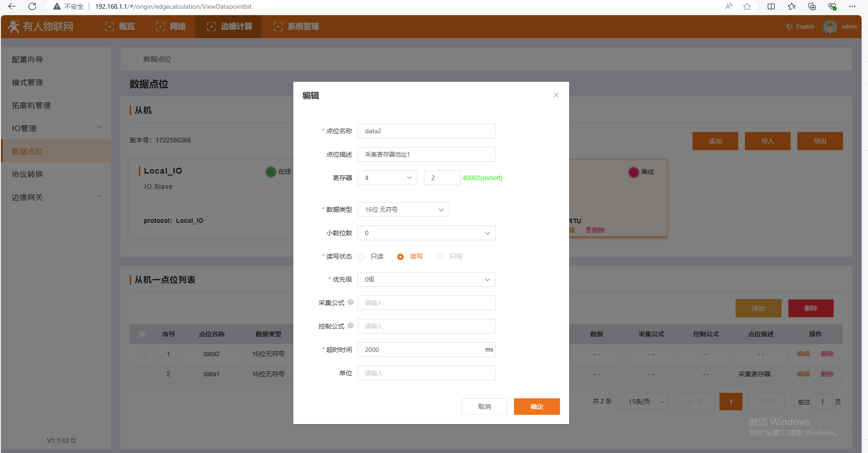This screenshot has width=868, height=453.
Task: Click the admin user avatar icon
Action: [830, 27]
